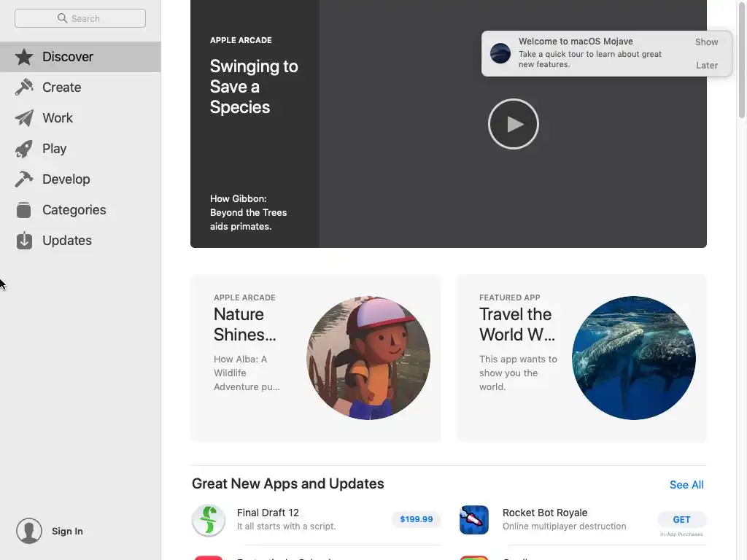The image size is (747, 560).
Task: Click the Categories icon in sidebar
Action: coord(24,210)
